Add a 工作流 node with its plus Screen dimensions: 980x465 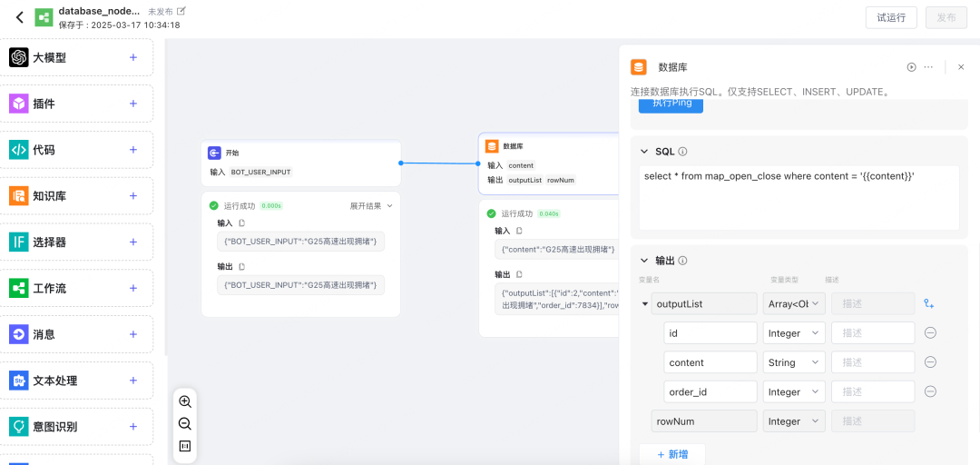click(x=133, y=289)
